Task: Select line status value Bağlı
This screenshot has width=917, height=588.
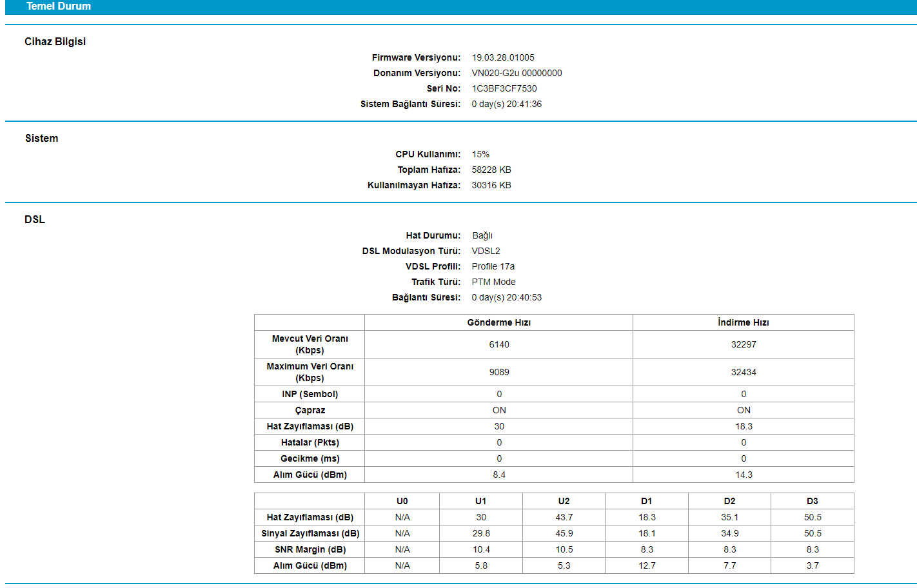Action: pyautogui.click(x=482, y=235)
